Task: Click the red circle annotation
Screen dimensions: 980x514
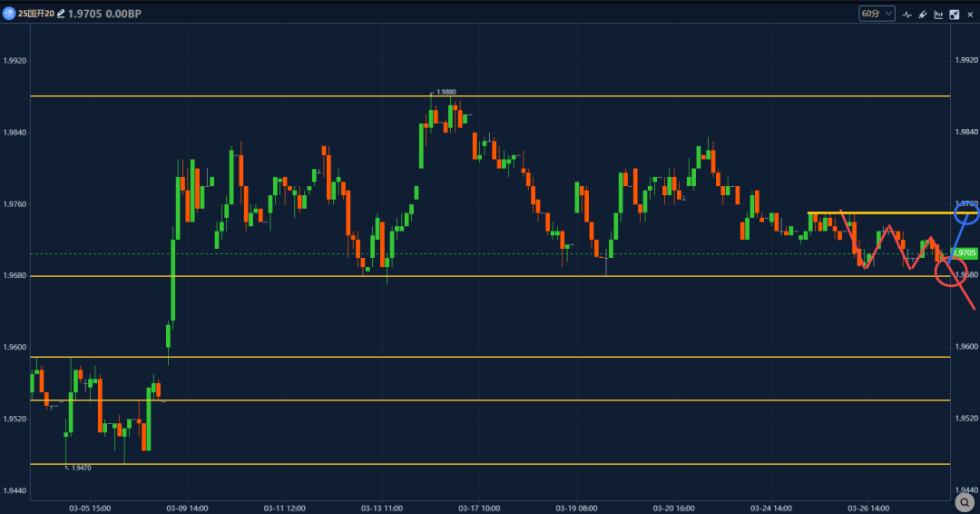Action: pyautogui.click(x=950, y=272)
